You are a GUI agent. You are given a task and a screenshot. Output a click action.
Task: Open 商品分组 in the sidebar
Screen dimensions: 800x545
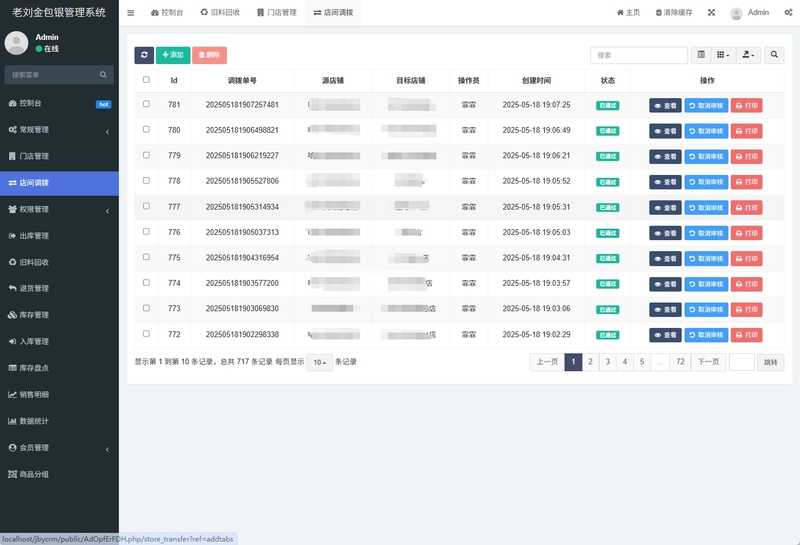59,474
